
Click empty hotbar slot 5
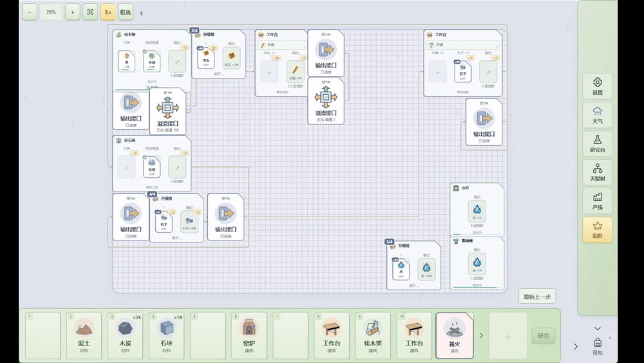point(208,335)
